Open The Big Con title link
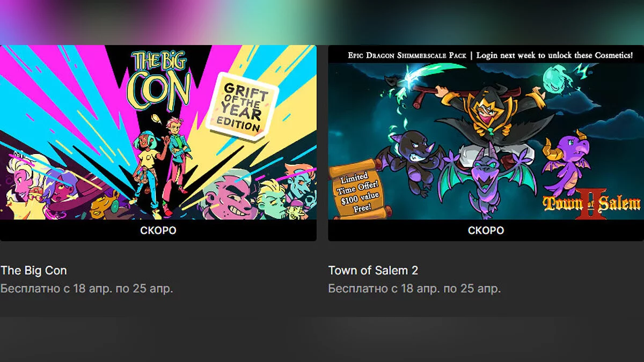The width and height of the screenshot is (644, 362). point(34,270)
